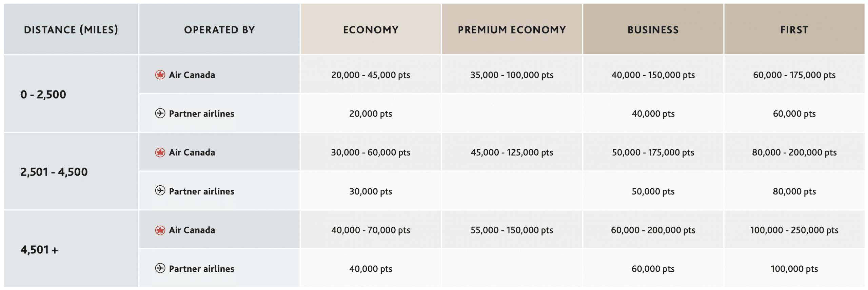Click the 0 - 2,500 distance cell
The height and width of the screenshot is (290, 868).
point(71,94)
